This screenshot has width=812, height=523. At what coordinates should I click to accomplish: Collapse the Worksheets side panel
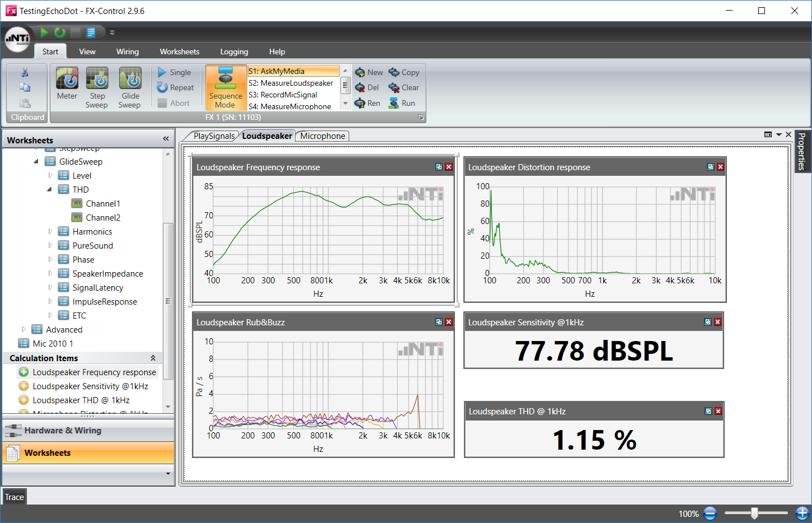(x=166, y=139)
